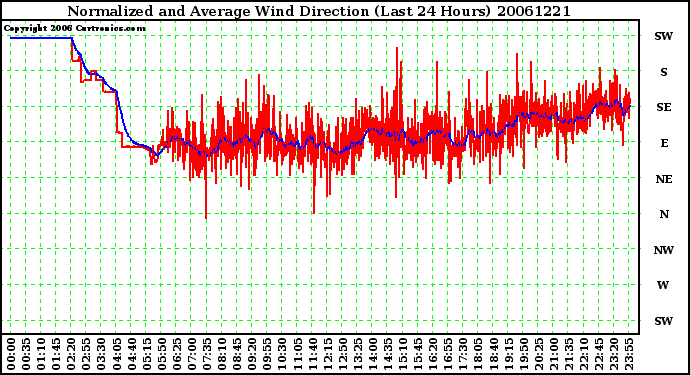Click the 11:40 time axis label
Image resolution: width=690 pixels, height=375 pixels.
point(312,354)
